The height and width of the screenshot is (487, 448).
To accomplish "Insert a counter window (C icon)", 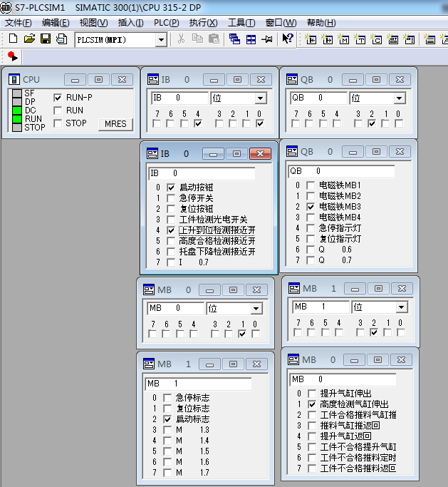I will (376, 39).
